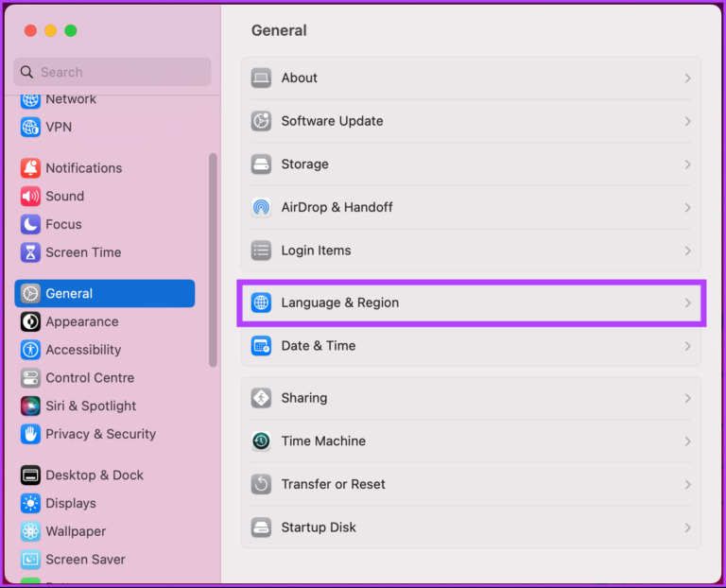Click the Time Machine clock icon

click(261, 441)
